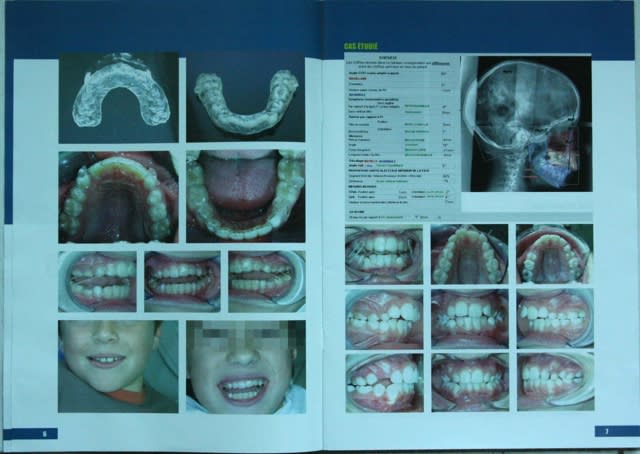
Task: Click the middle small bite photo on left page
Action: tap(182, 280)
